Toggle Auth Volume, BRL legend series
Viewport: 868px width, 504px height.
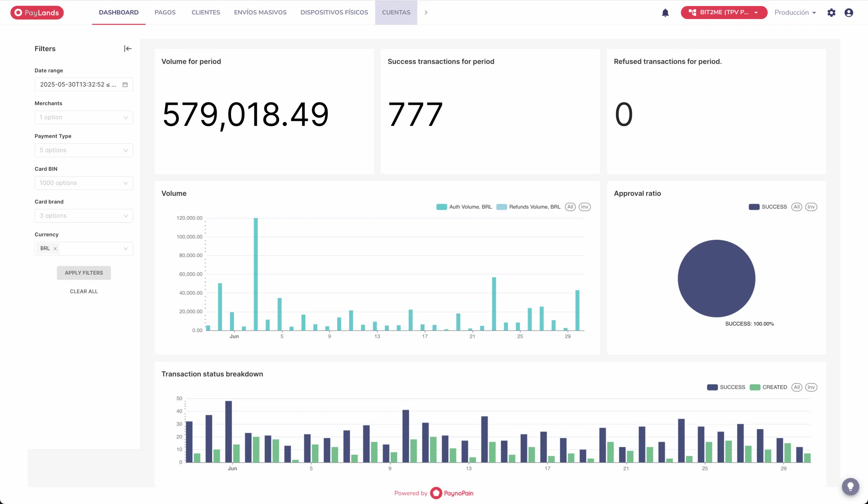click(470, 207)
